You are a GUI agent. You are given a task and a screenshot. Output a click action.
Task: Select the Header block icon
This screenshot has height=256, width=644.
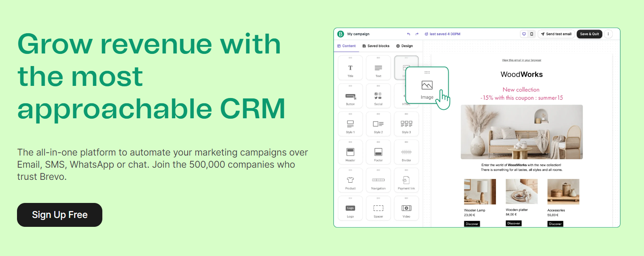tap(350, 152)
